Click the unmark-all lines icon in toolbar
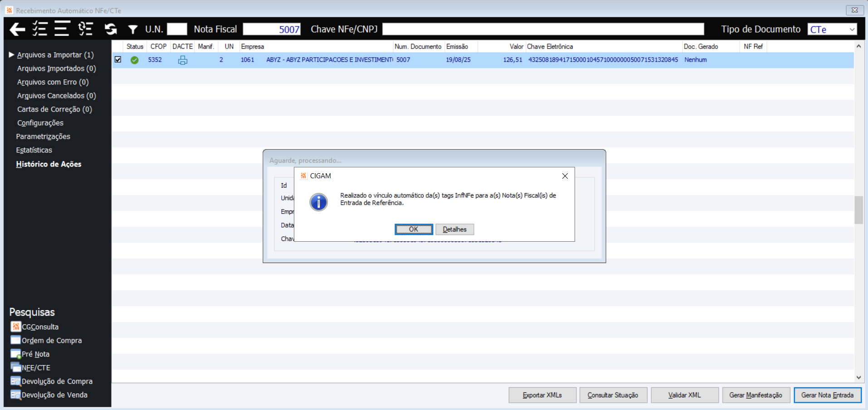 (x=62, y=29)
